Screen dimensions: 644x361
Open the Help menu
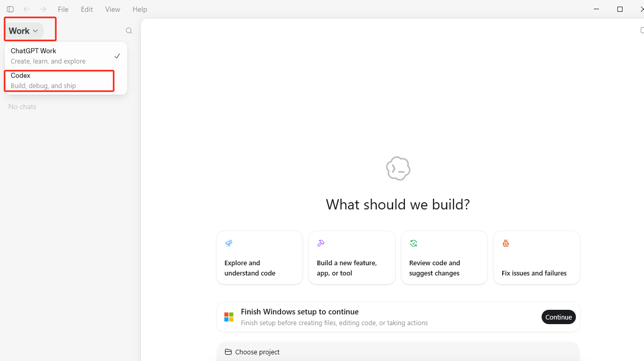coord(140,9)
